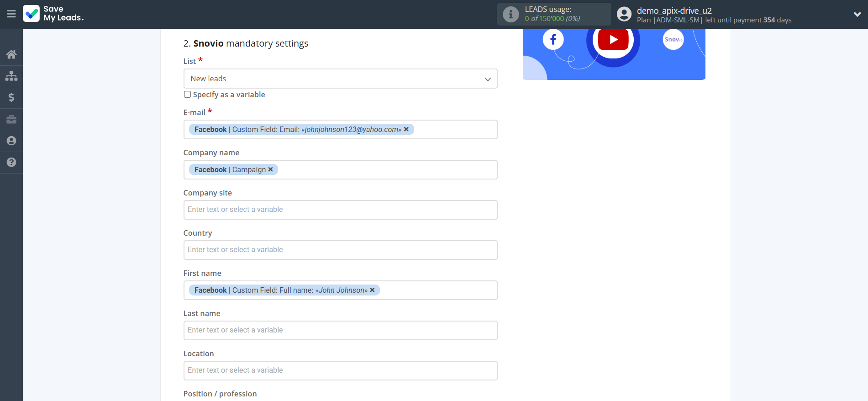
Task: Remove the Full name variable from First name
Action: [x=372, y=290]
